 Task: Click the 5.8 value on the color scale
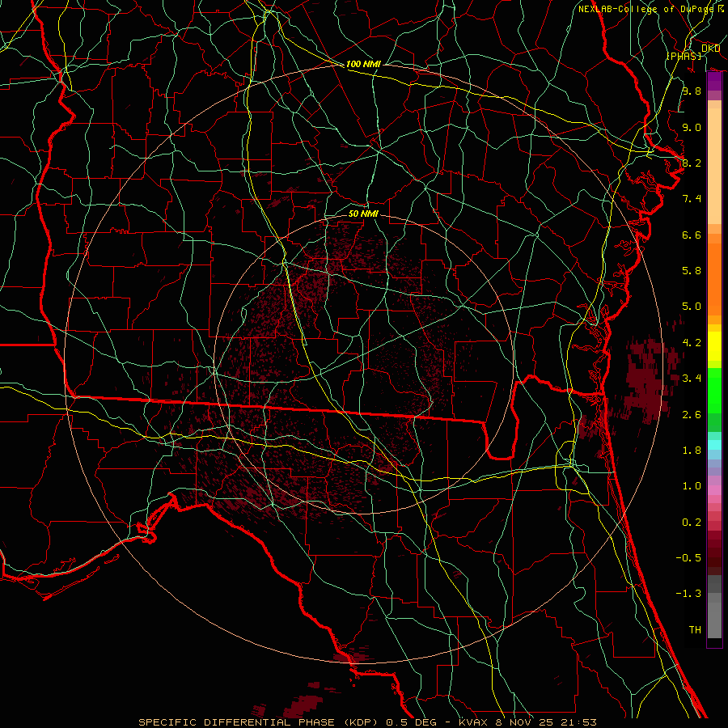[692, 271]
